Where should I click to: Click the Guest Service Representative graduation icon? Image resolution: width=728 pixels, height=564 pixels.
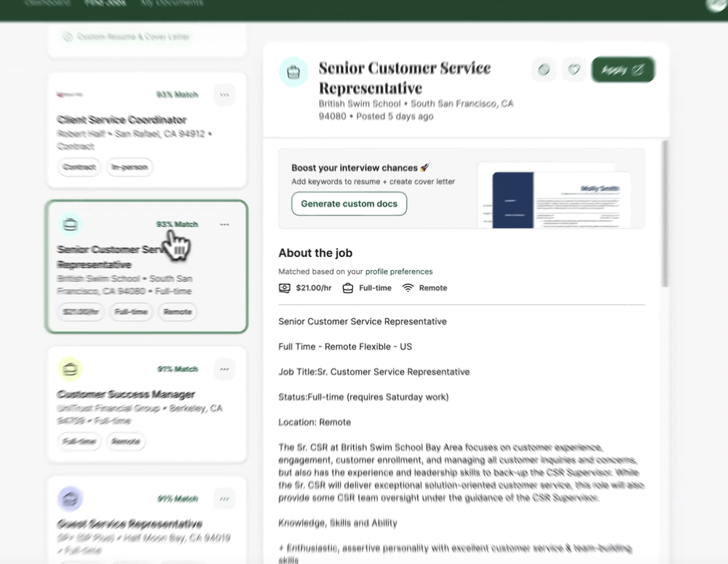point(70,499)
